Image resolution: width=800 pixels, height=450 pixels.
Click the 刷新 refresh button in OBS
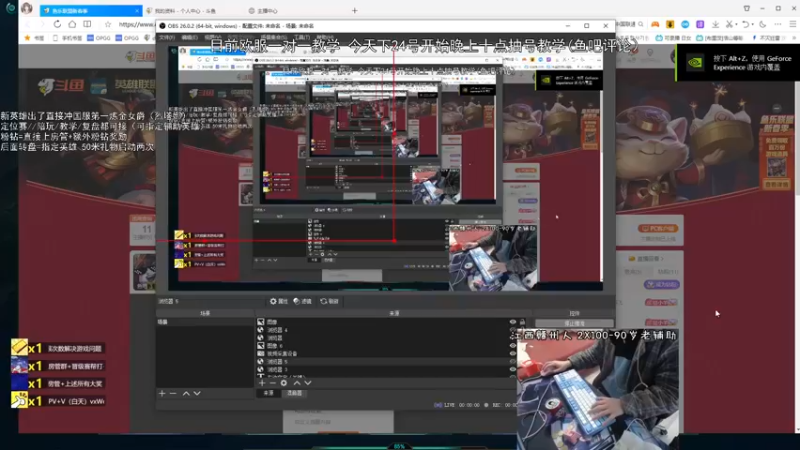(330, 301)
